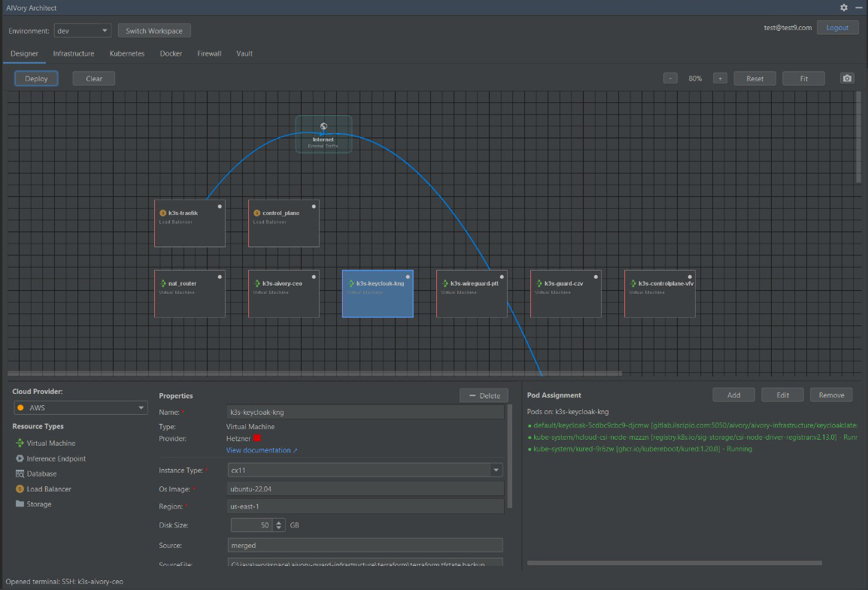Click Os Image field ubuntu-22.04
868x590 pixels.
(366, 489)
